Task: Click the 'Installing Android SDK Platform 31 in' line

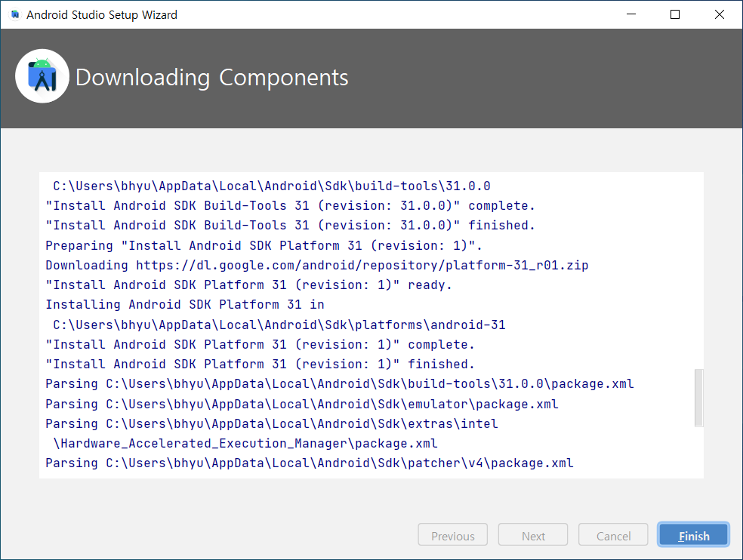Action: coord(185,305)
